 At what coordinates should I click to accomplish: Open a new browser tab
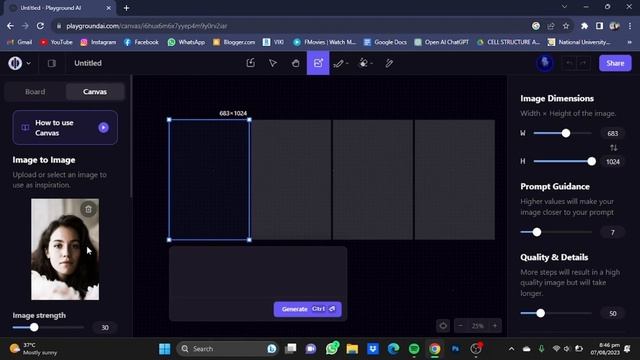(x=127, y=8)
